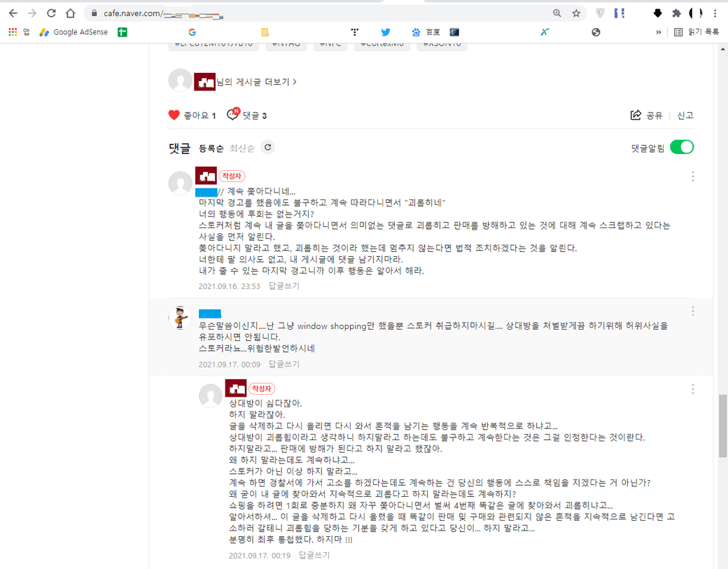
Task: Click 답글쓰기 under the 23:53 comment
Action: [x=284, y=286]
